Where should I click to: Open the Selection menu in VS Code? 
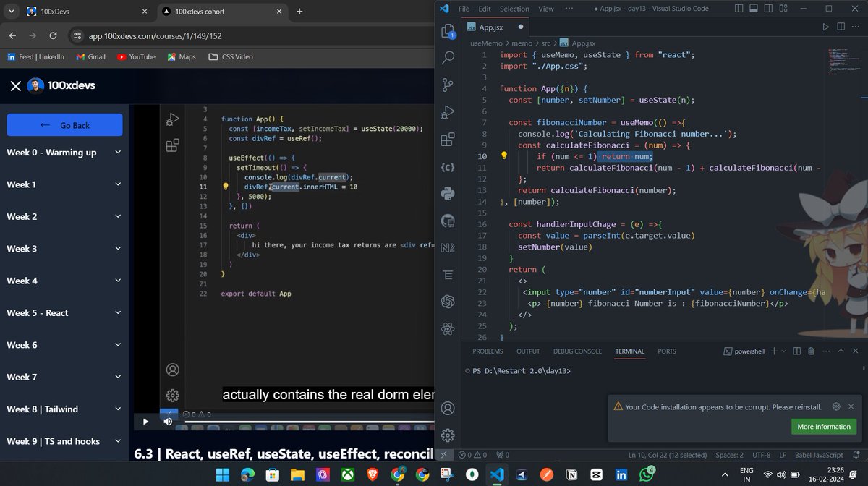click(x=514, y=9)
